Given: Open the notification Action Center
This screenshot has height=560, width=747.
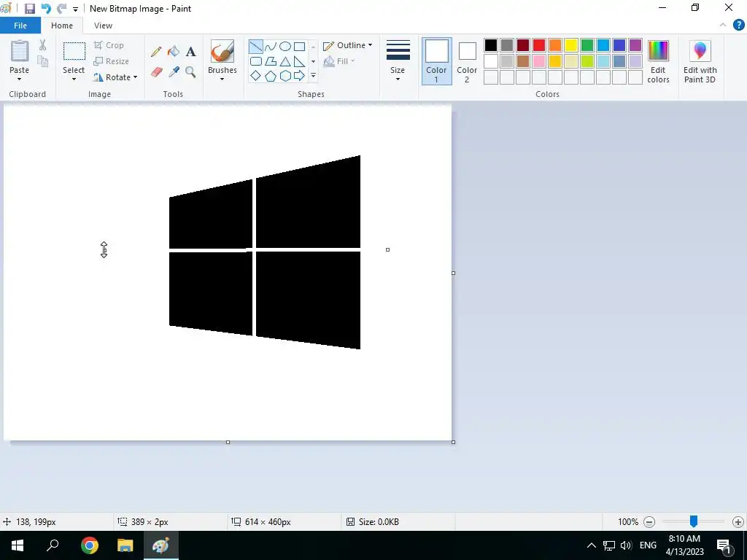Looking at the screenshot, I should 724,545.
